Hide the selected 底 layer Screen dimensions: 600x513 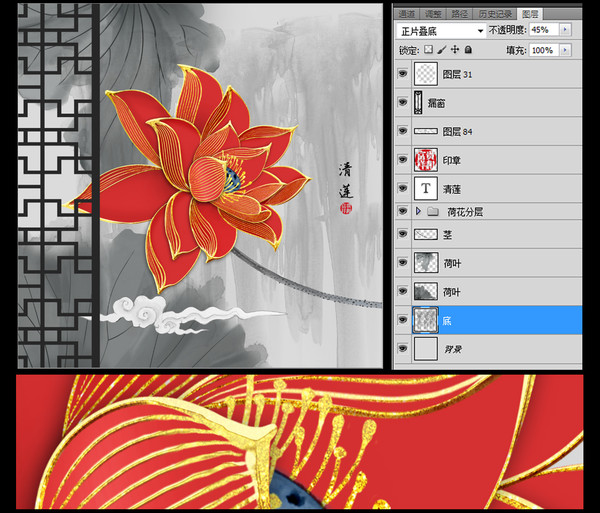[x=403, y=319]
